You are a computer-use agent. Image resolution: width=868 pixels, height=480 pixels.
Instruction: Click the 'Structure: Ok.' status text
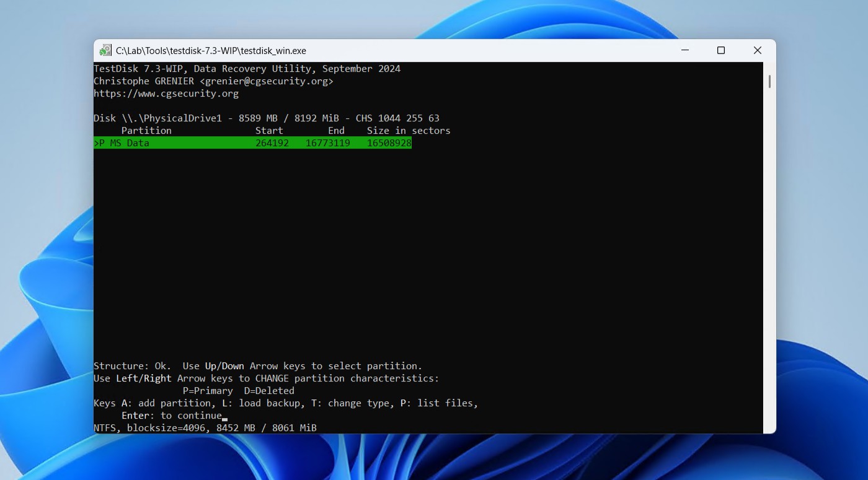coord(135,365)
